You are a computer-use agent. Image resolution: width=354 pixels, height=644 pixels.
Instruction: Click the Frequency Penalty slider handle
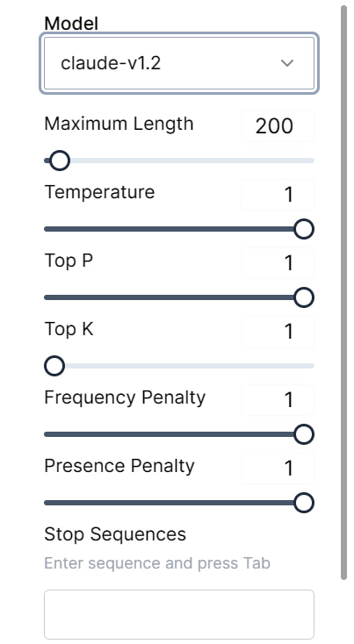click(x=304, y=434)
